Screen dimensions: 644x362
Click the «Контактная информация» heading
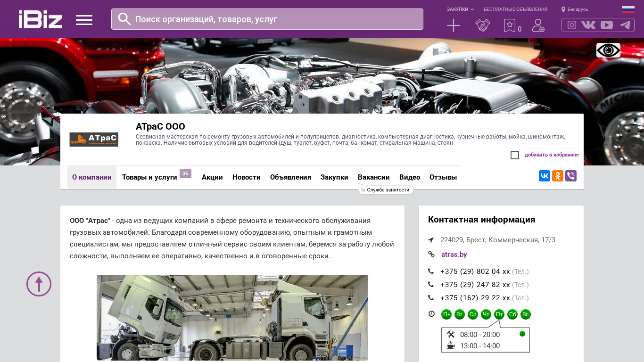tap(482, 220)
